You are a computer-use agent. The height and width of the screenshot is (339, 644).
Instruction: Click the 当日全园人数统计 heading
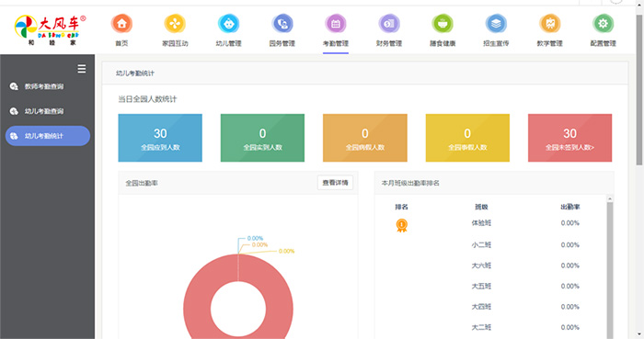click(x=147, y=99)
